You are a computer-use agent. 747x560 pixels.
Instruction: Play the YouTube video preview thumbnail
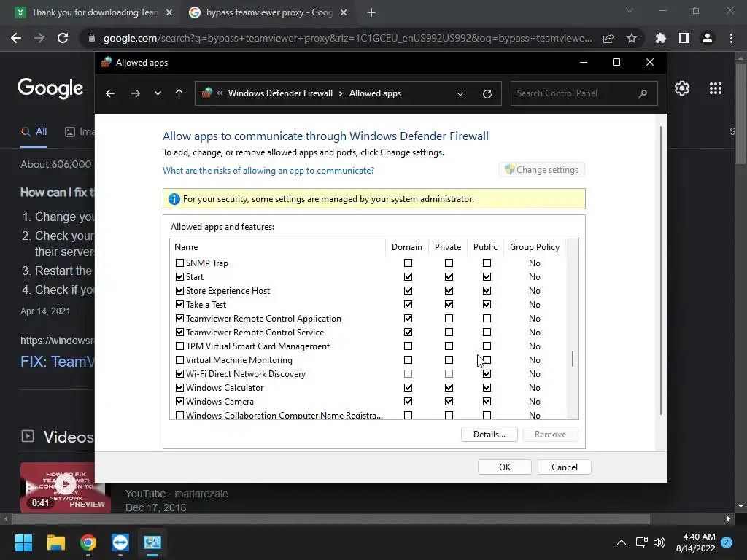point(65,486)
